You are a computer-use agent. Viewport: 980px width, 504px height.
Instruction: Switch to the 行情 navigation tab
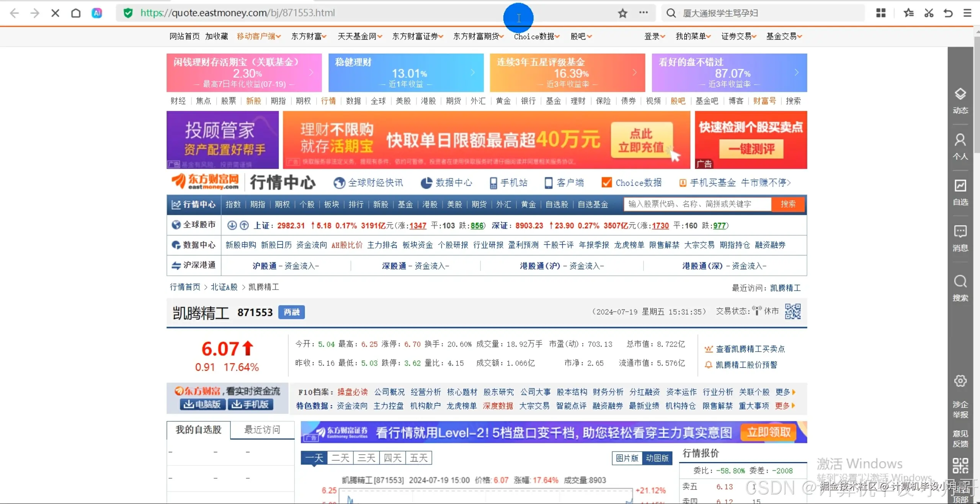click(328, 101)
